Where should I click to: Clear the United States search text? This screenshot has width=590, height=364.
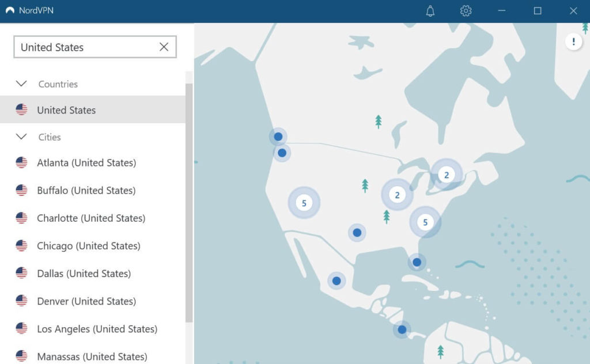click(x=164, y=47)
